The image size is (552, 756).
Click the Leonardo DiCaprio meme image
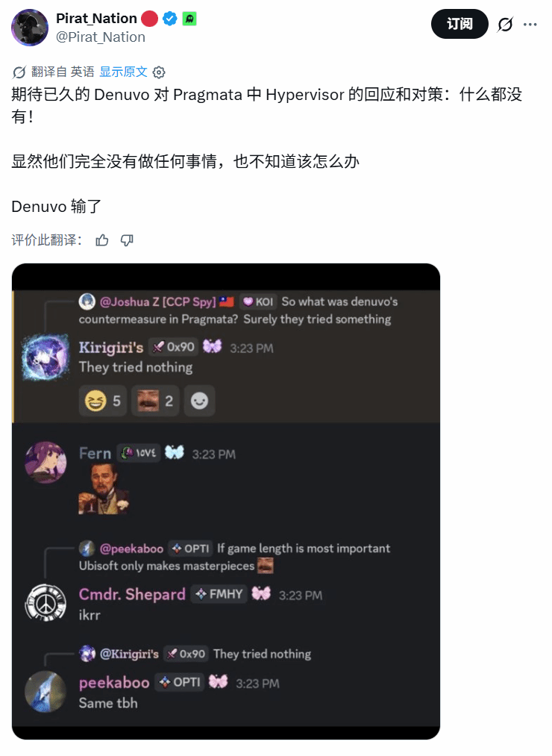pos(104,490)
